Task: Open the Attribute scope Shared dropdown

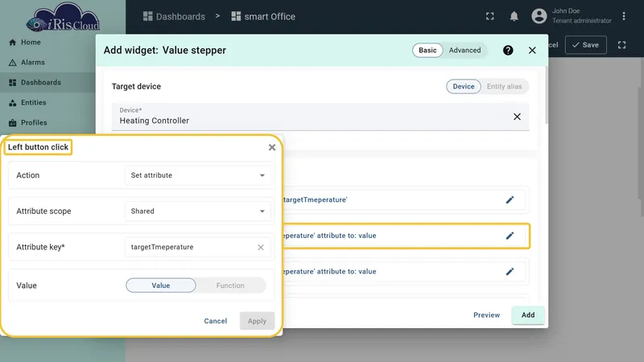Action: 197,211
